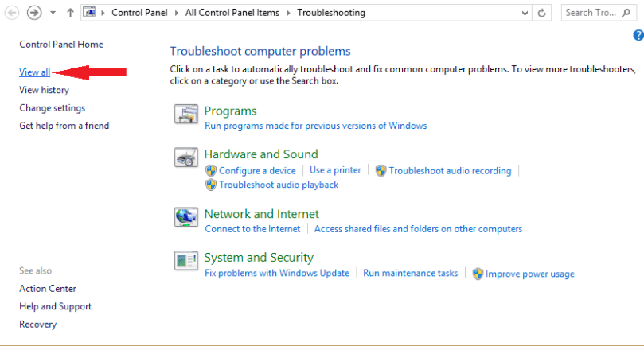Open the recent locations dropdown arrow
Image resolution: width=644 pixels, height=346 pixels.
53,13
